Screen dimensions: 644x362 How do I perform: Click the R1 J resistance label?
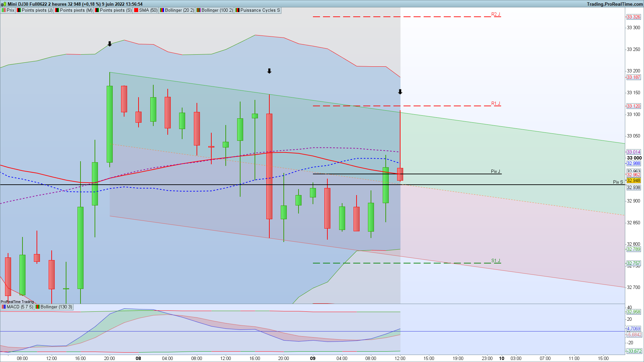(495, 103)
